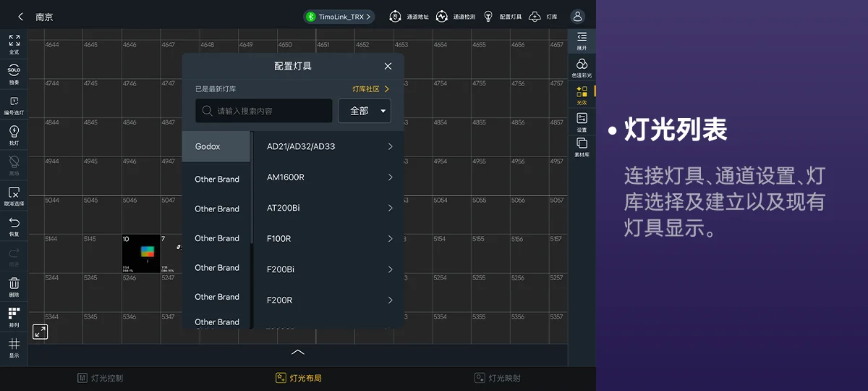Click the TimoLink_TRX Bluetooth connection button

point(339,17)
